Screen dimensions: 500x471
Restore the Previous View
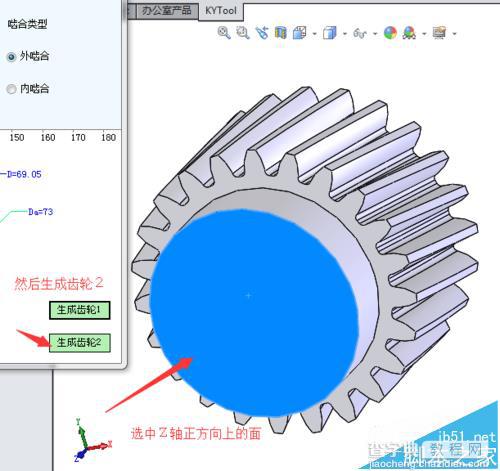tap(262, 33)
